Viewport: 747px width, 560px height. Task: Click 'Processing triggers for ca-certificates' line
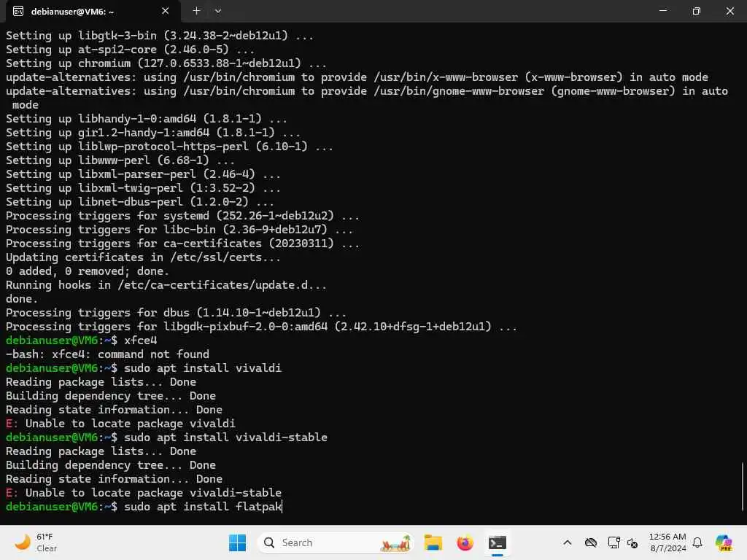[x=182, y=244]
